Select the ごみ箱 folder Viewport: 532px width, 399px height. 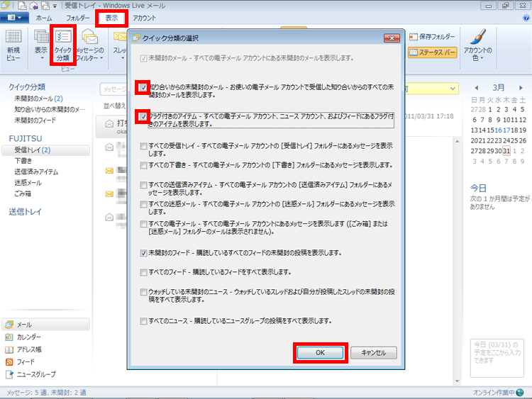click(23, 194)
